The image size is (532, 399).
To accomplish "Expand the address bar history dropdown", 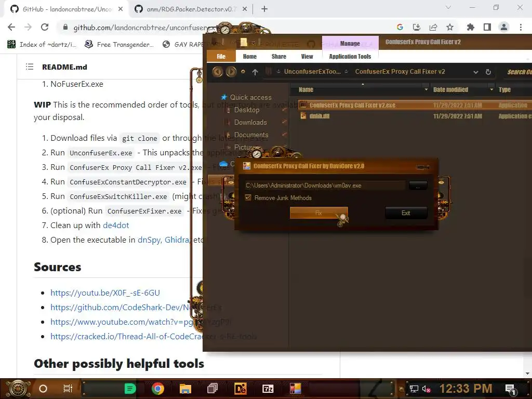I will 476,72.
